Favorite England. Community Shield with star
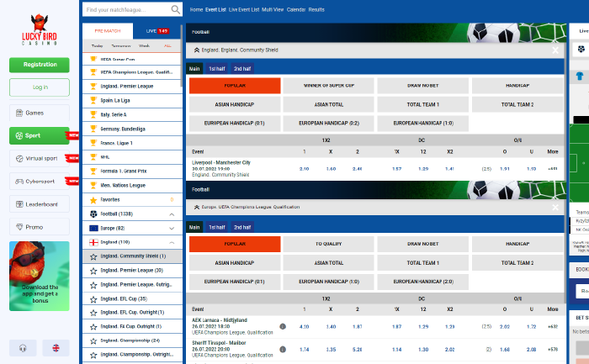This screenshot has width=589, height=364. 93,256
